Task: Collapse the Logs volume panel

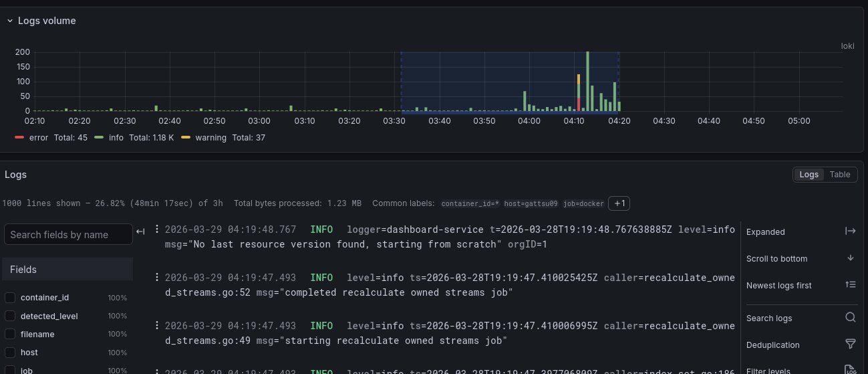Action: coord(10,21)
